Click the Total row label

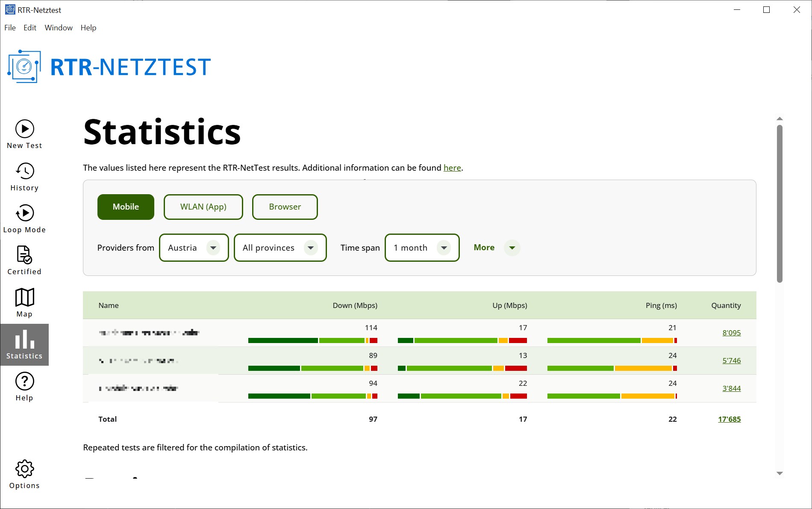(x=107, y=419)
